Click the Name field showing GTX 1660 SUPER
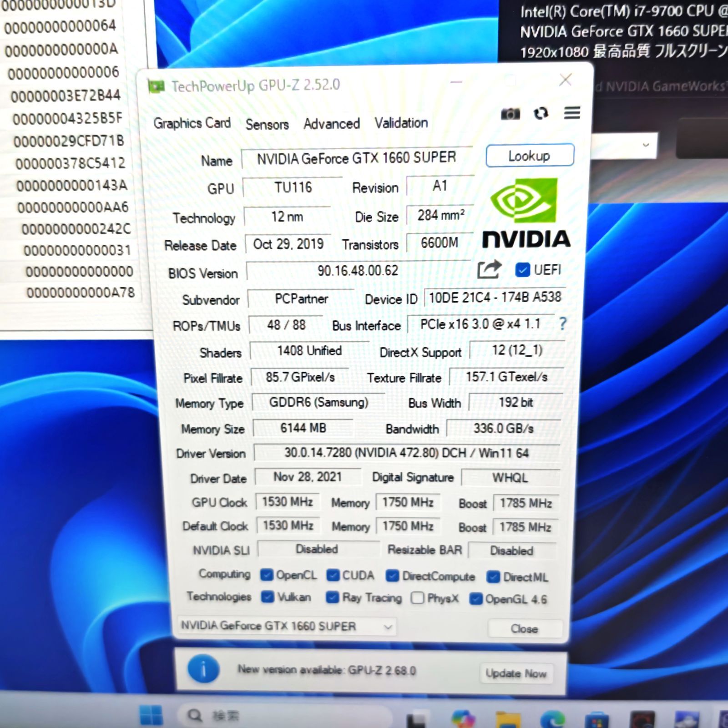Screen dimensions: 728x728 pyautogui.click(x=357, y=158)
